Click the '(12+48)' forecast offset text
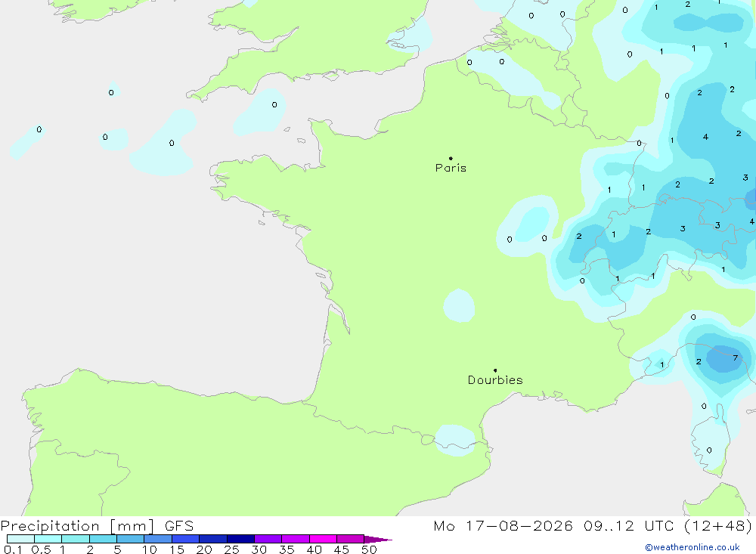756x554 pixels. click(x=718, y=525)
